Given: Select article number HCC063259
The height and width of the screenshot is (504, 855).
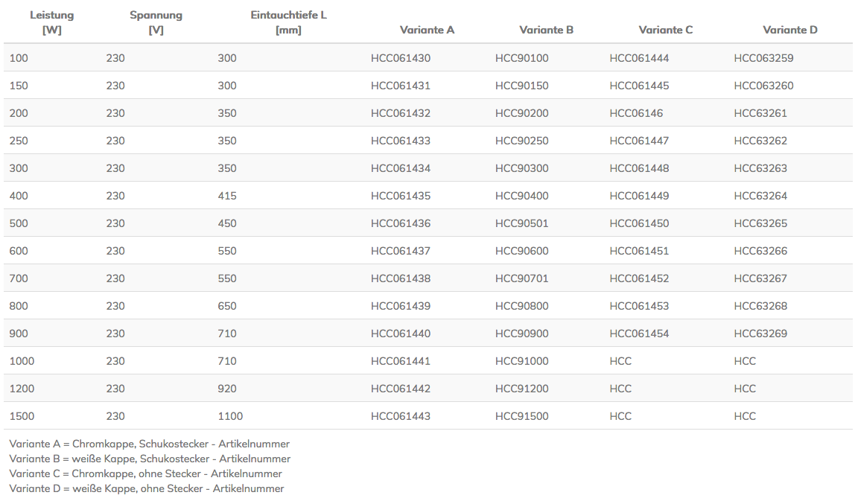Looking at the screenshot, I should point(763,58).
